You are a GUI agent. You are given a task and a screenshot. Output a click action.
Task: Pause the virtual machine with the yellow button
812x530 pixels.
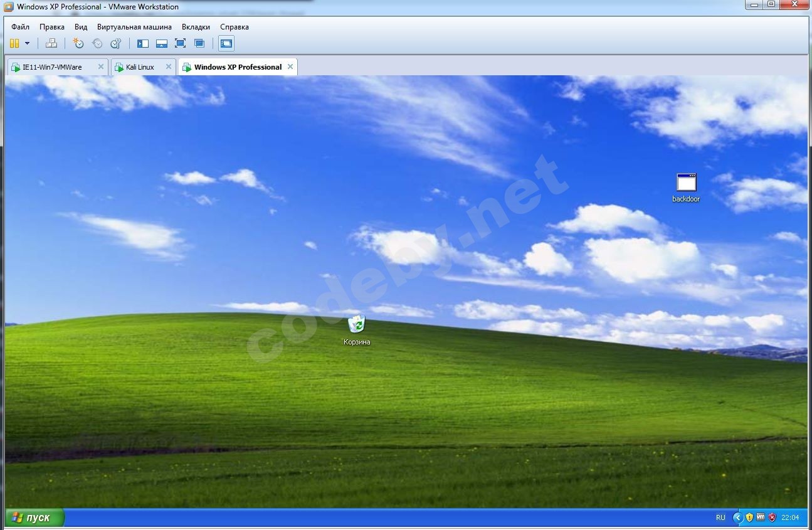14,43
